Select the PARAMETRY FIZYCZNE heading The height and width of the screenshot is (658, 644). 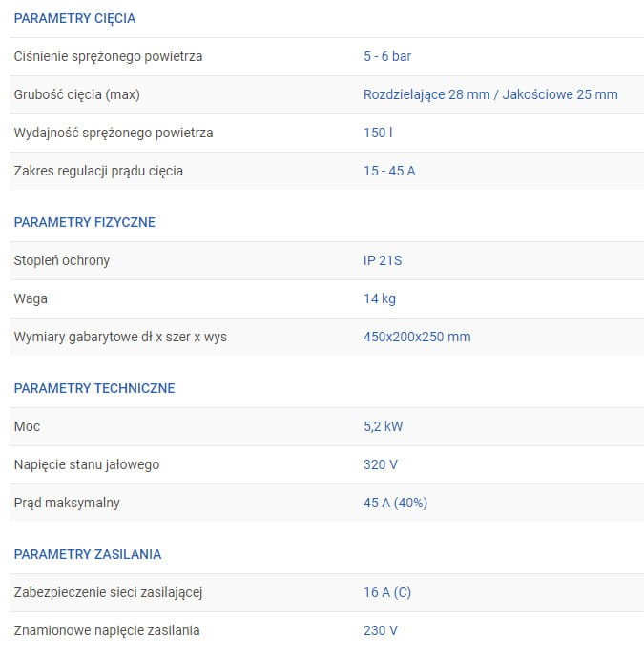coord(84,222)
